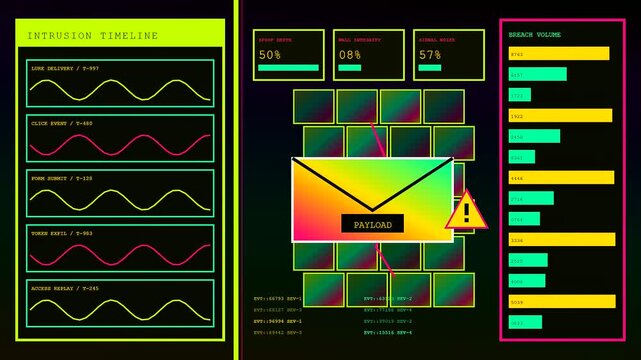
Task: Select the 57% metric value
Action: pos(430,55)
